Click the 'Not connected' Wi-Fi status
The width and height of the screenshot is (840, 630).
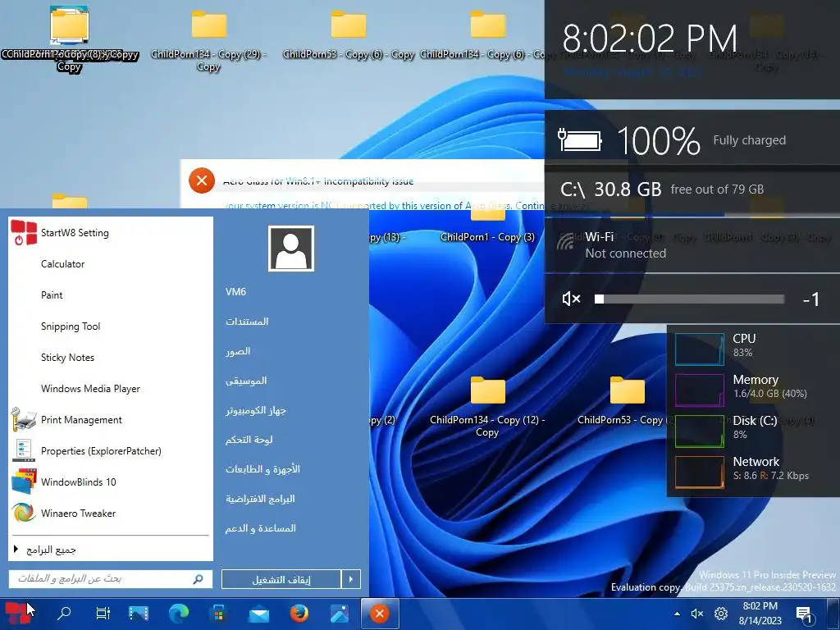625,253
